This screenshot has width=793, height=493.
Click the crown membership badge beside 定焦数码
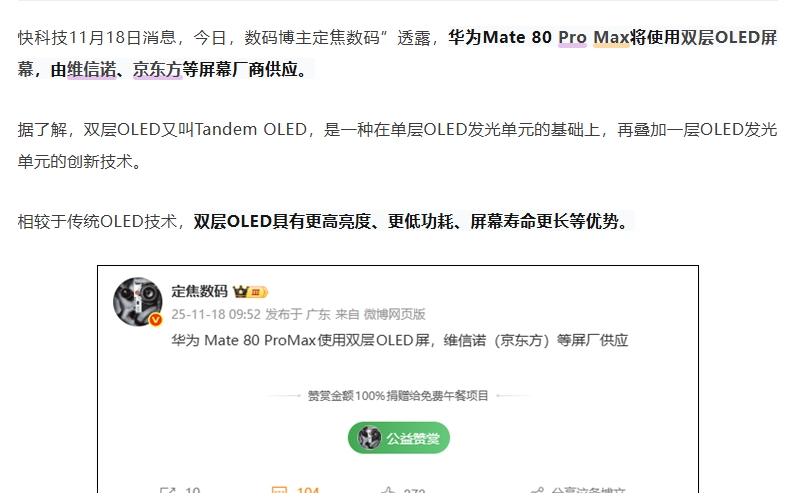(250, 292)
